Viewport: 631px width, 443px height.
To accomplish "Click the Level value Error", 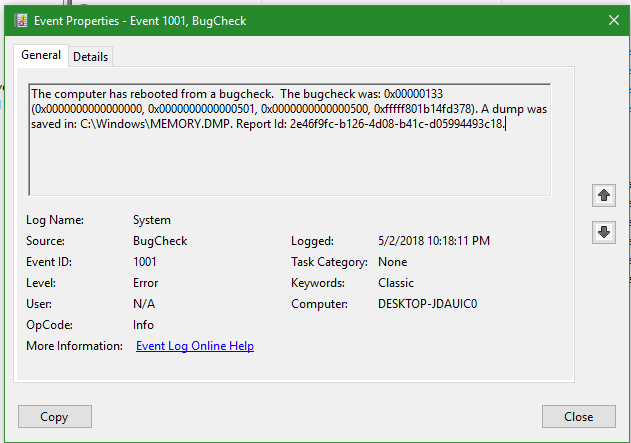I will [145, 283].
